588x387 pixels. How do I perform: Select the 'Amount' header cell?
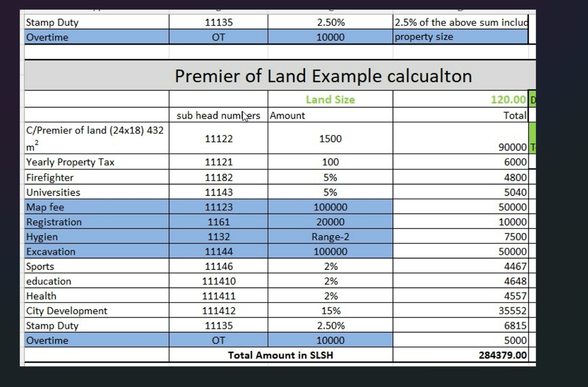click(x=330, y=115)
